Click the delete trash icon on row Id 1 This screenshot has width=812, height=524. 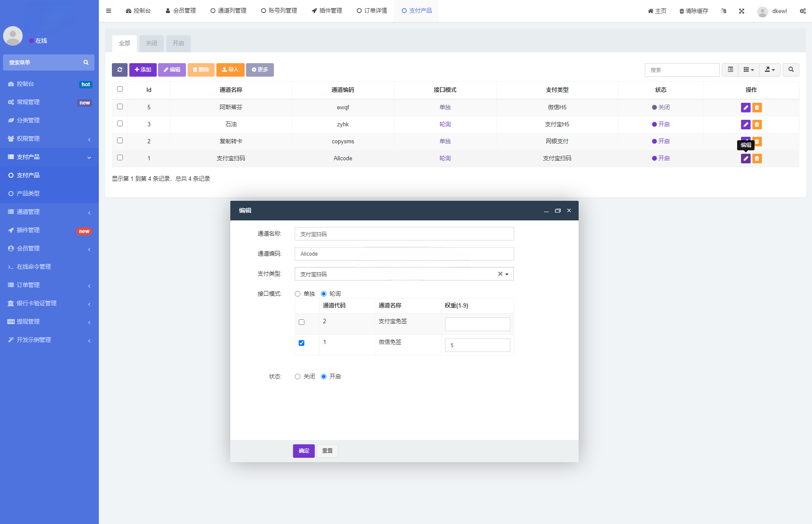point(757,159)
